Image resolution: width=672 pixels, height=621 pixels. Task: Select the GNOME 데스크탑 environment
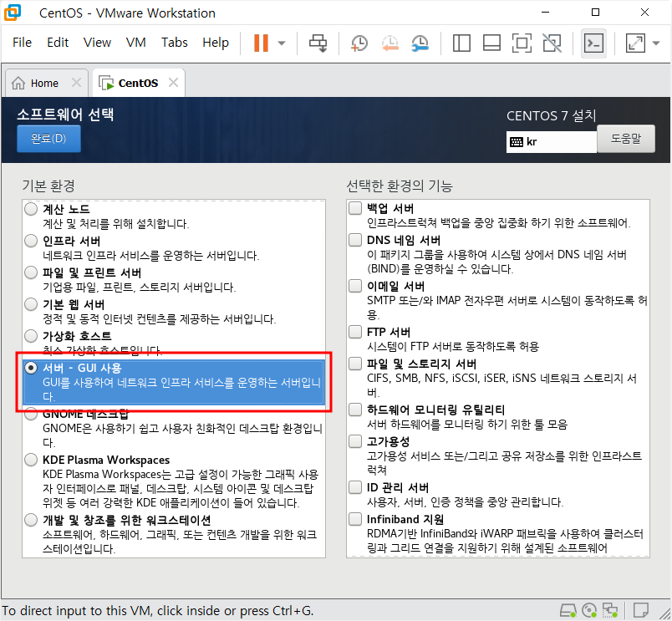(31, 415)
